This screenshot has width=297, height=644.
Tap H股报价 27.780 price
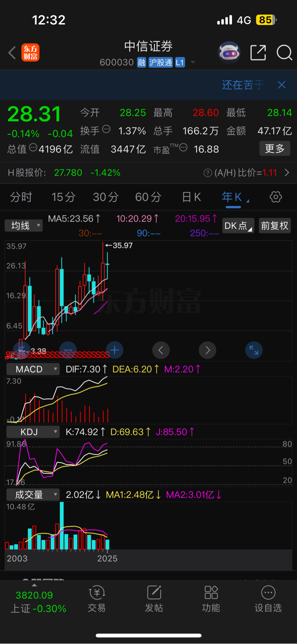68,173
